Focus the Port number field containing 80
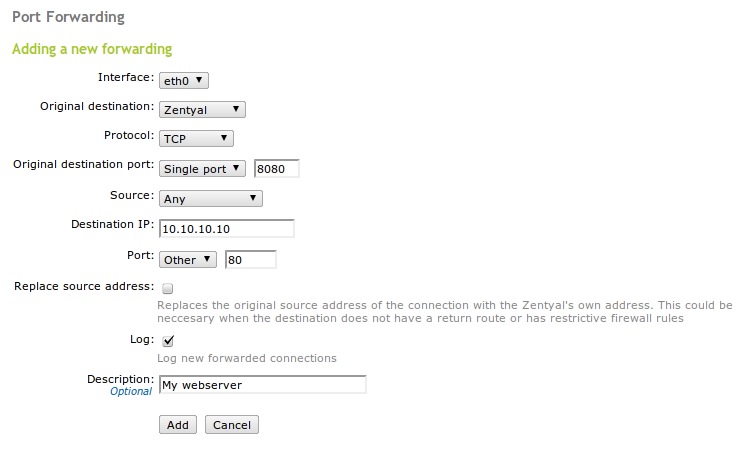The width and height of the screenshot is (754, 455). pyautogui.click(x=250, y=260)
